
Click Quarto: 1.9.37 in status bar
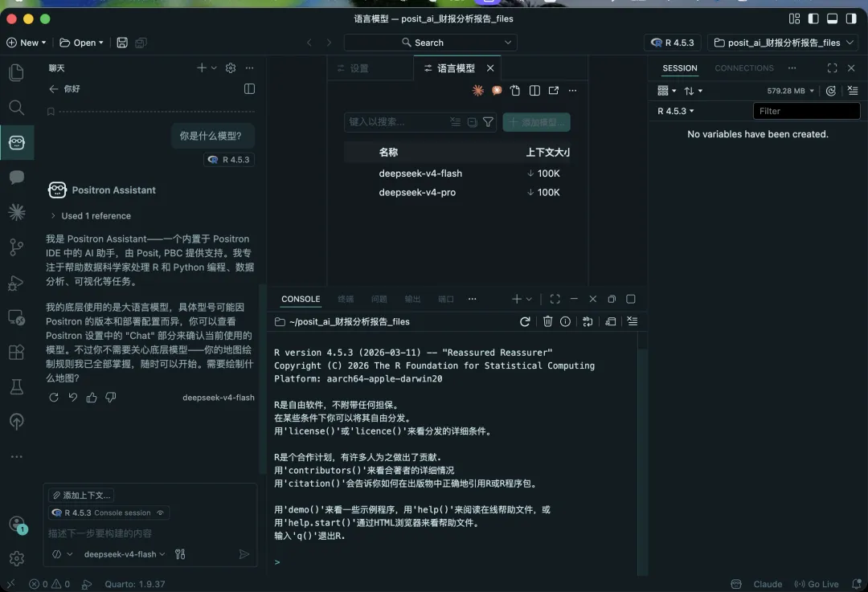135,584
